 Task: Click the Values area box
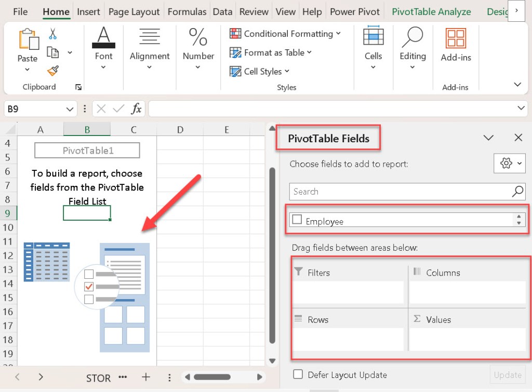pos(467,339)
